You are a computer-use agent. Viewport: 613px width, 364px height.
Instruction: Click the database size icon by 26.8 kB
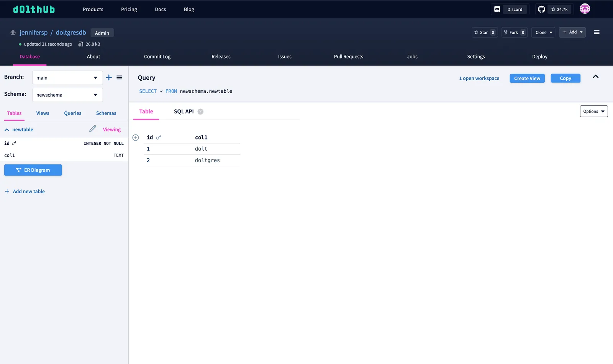click(x=80, y=44)
